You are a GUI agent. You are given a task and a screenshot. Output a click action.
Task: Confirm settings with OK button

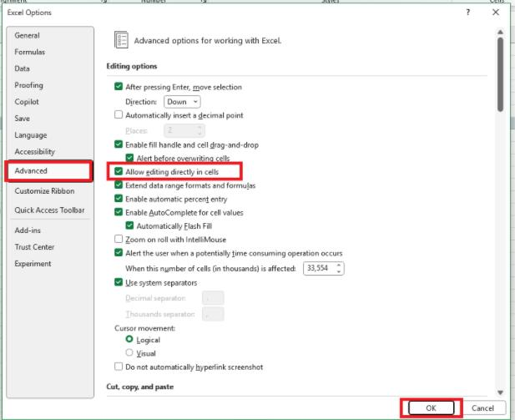[431, 407]
